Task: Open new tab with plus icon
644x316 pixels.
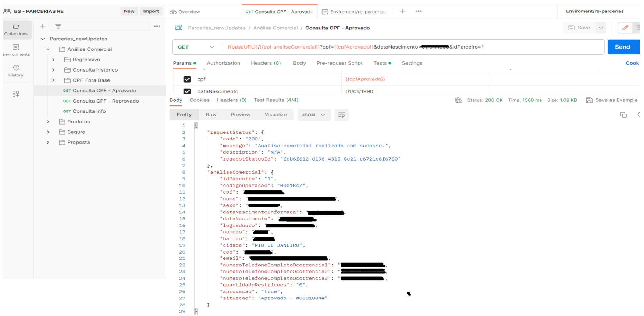Action: coord(403,11)
